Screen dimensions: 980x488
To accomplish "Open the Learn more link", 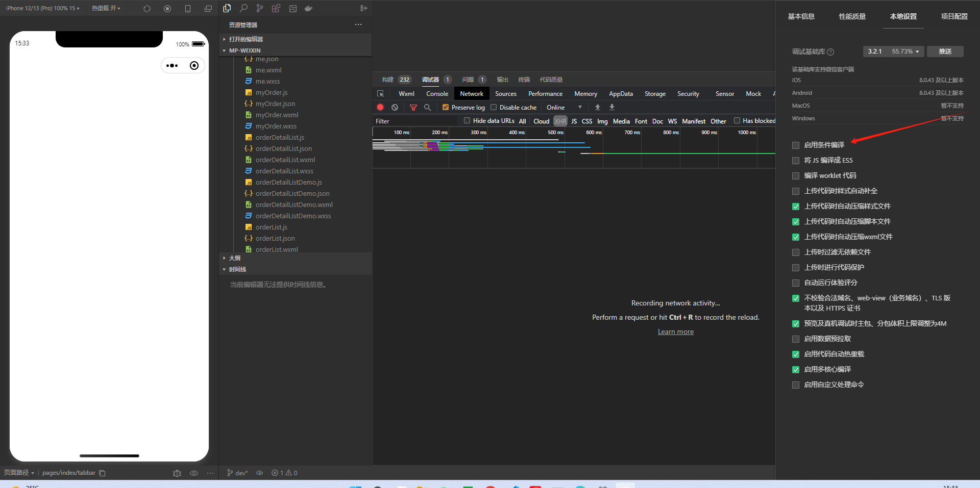I will (676, 331).
